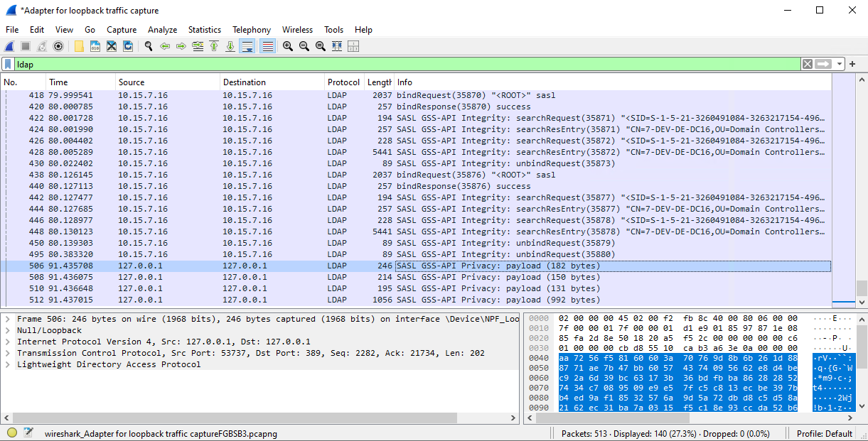Open capture file properties status icon
The image size is (868, 441).
tap(28, 432)
